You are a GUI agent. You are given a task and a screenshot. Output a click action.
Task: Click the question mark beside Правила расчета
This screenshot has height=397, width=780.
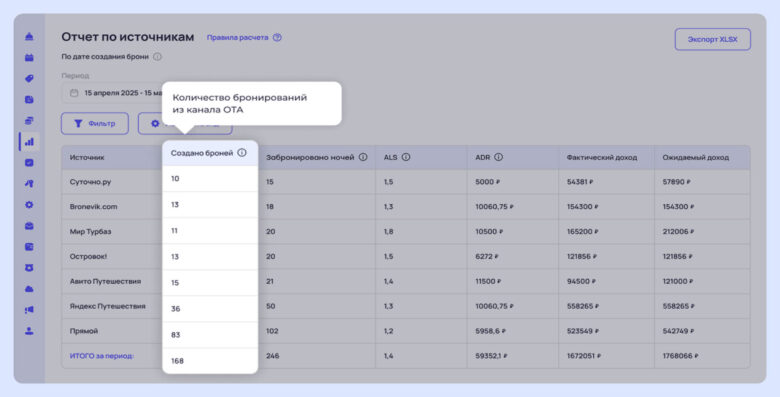(x=277, y=37)
